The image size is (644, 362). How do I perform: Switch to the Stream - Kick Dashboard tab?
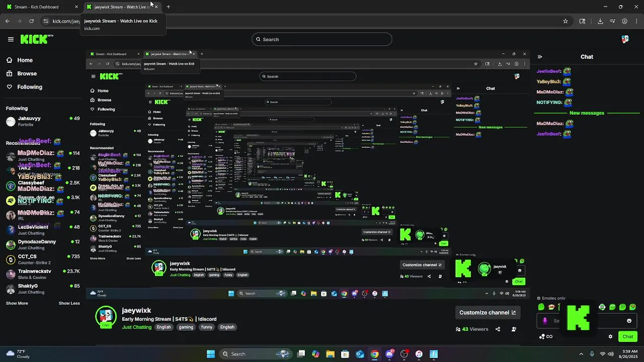coord(41,7)
